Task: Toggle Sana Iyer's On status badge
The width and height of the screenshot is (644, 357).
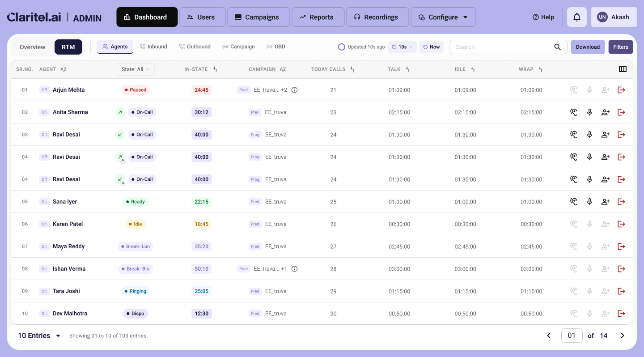Action: click(x=44, y=202)
